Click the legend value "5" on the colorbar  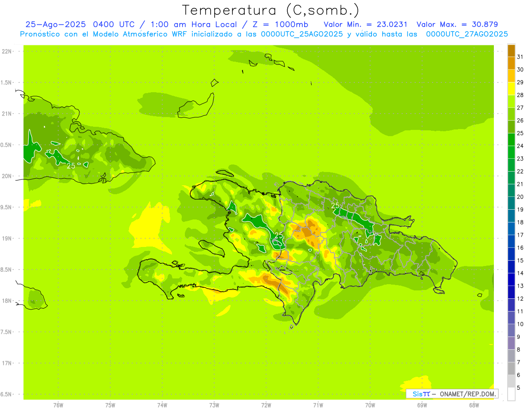coord(519,388)
